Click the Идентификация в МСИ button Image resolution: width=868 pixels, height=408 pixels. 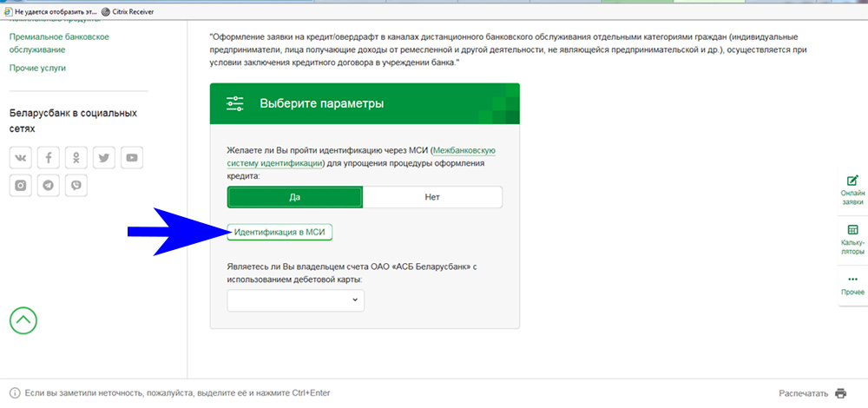point(279,233)
